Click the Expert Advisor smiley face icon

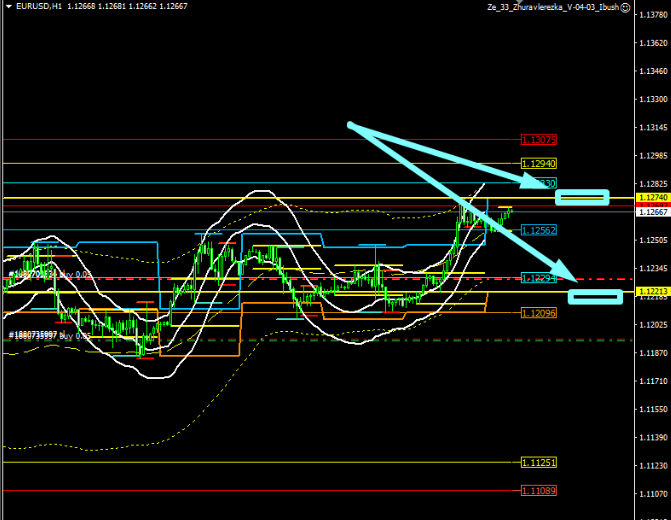tap(626, 7)
